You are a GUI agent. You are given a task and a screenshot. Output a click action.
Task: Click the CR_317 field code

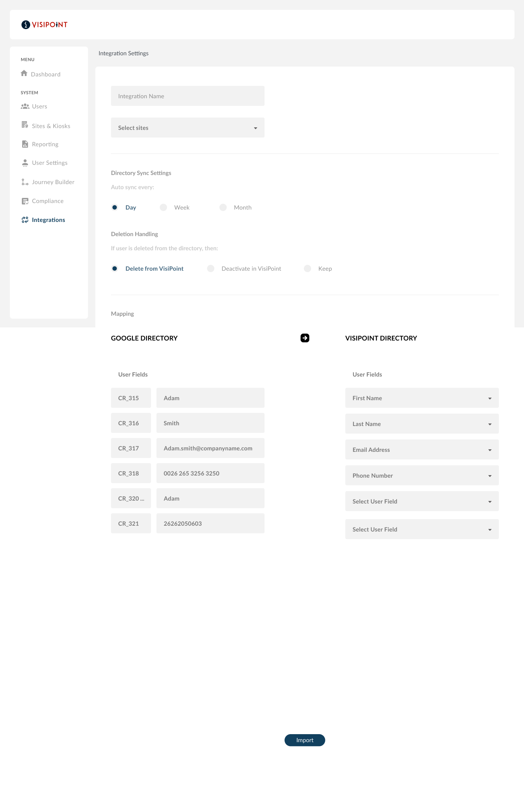[131, 448]
